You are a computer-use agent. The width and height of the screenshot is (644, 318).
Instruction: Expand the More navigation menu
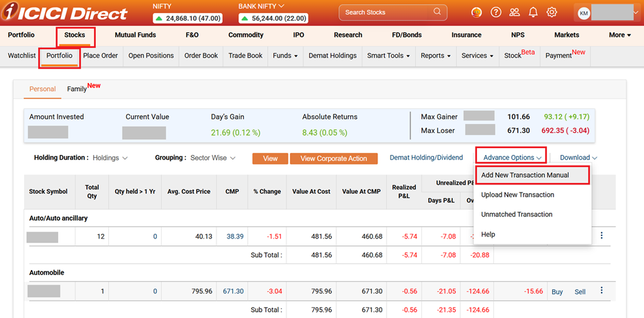coord(619,35)
